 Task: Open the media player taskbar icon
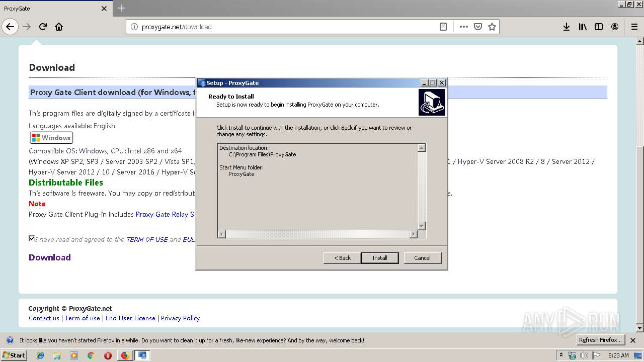tap(74, 355)
